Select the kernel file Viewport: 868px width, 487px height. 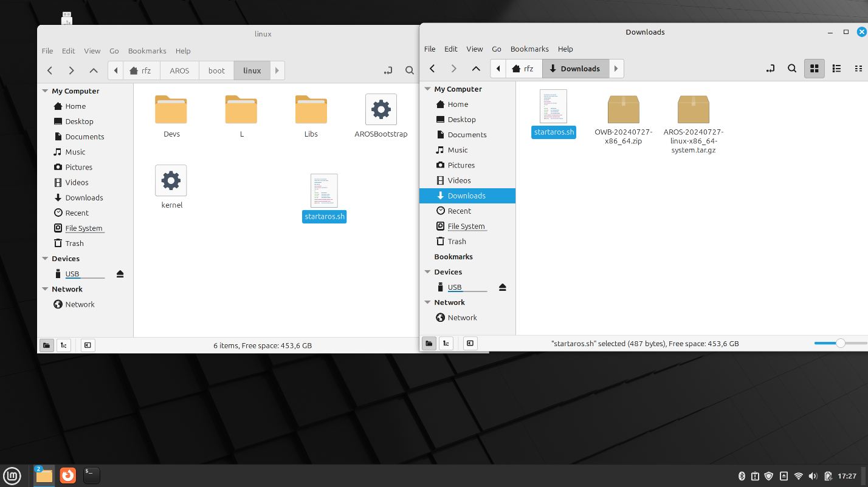click(x=171, y=188)
